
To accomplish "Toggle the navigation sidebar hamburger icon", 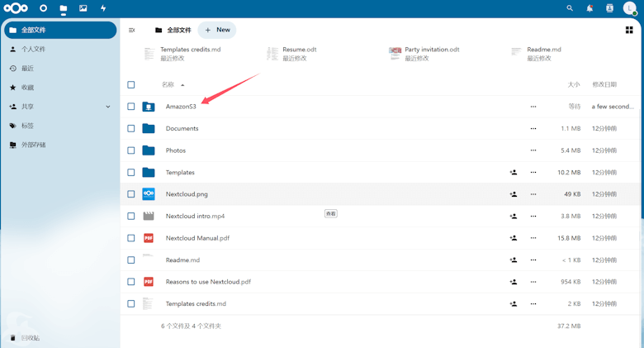I will click(x=132, y=30).
